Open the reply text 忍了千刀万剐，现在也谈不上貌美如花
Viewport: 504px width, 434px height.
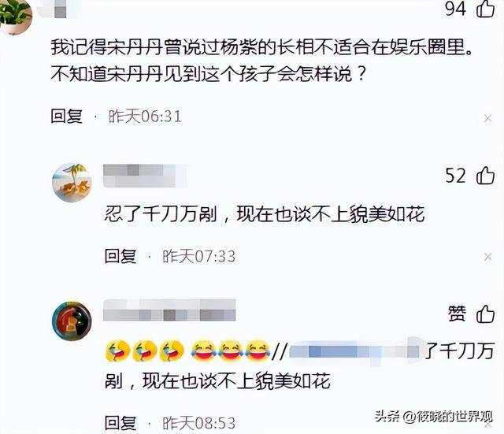(x=265, y=213)
